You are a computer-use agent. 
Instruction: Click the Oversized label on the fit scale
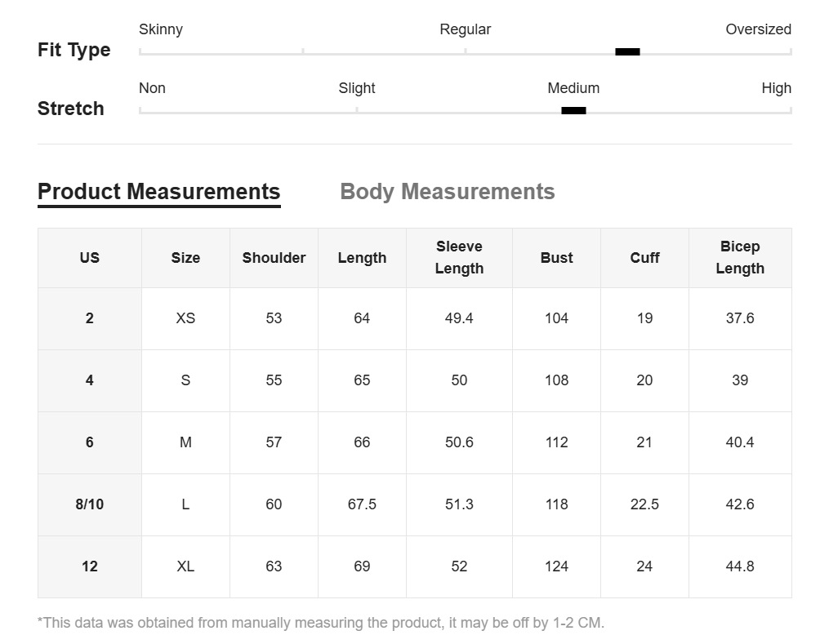tap(758, 29)
